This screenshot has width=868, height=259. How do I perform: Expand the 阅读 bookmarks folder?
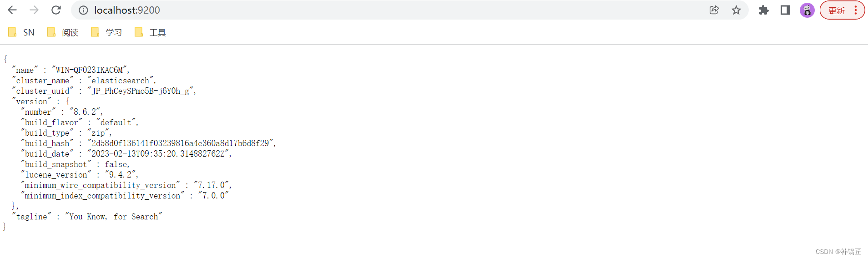click(63, 32)
